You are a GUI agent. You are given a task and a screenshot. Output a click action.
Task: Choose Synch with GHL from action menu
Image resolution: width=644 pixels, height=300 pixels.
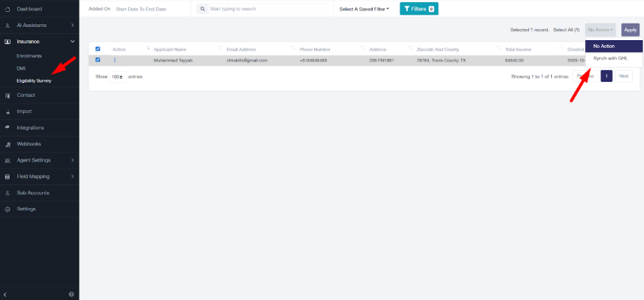(609, 58)
